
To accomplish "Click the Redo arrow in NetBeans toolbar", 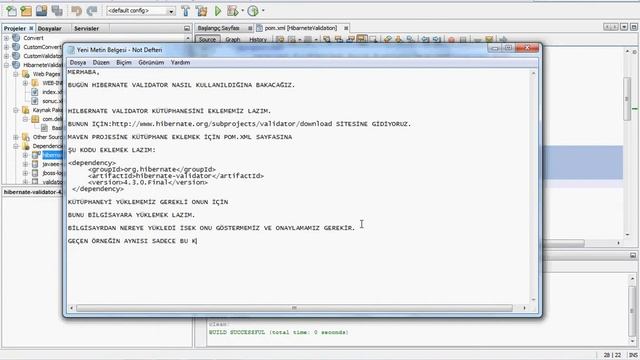I will [x=92, y=11].
